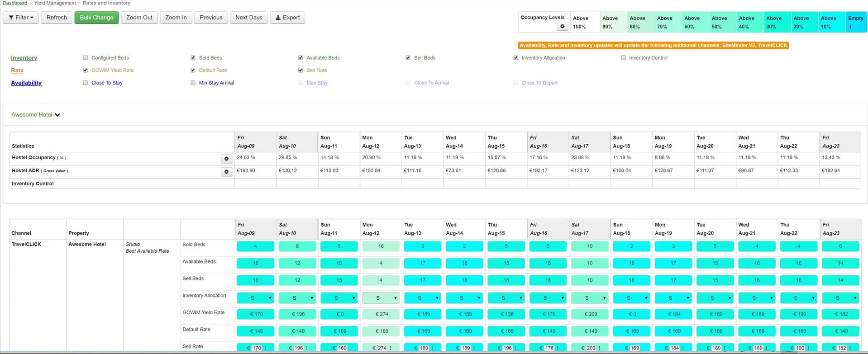Click the Zoom Out button

point(139,18)
